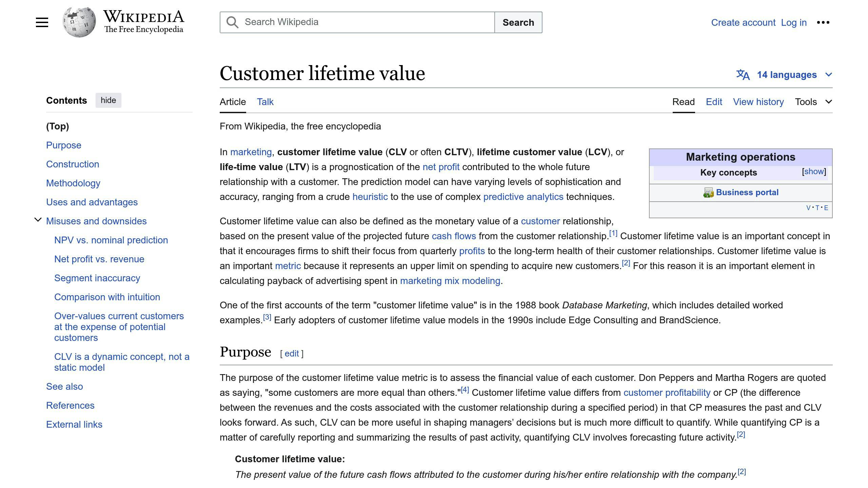Click the Business portal icon
868x488 pixels.
pyautogui.click(x=708, y=192)
